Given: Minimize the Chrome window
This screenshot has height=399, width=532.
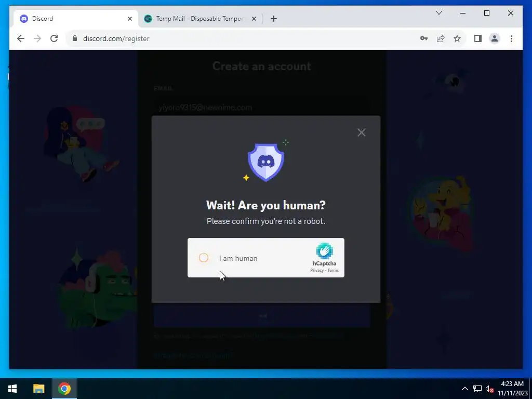Looking at the screenshot, I should point(463,13).
